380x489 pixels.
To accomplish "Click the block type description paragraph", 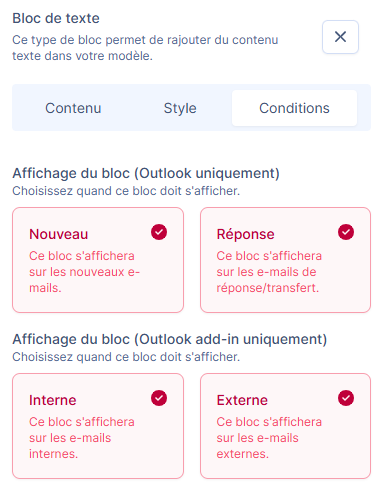I will [x=145, y=48].
